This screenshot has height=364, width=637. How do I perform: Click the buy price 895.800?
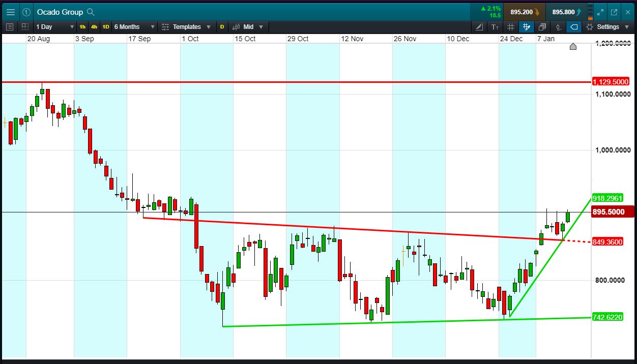(x=567, y=12)
